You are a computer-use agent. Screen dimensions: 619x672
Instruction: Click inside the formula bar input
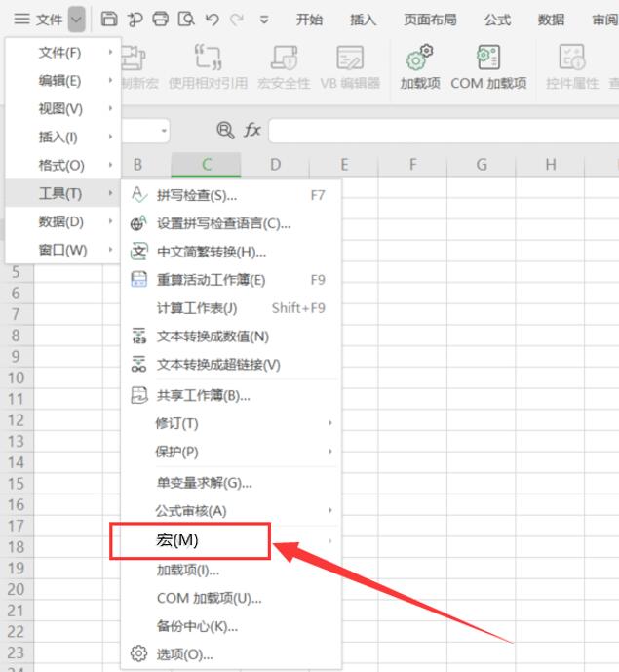[x=444, y=131]
